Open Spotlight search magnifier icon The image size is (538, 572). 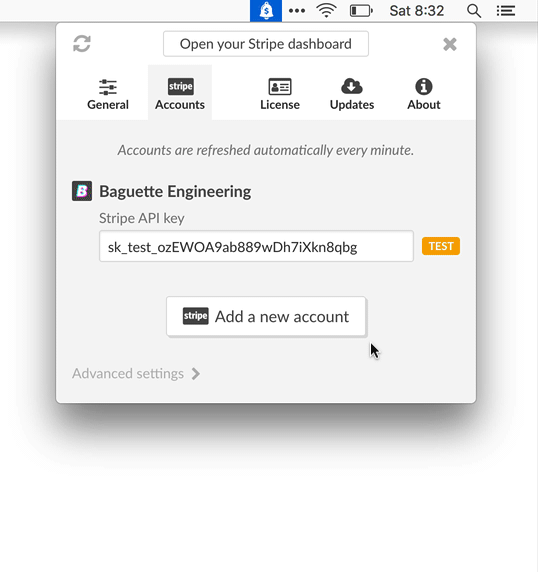[x=474, y=11]
